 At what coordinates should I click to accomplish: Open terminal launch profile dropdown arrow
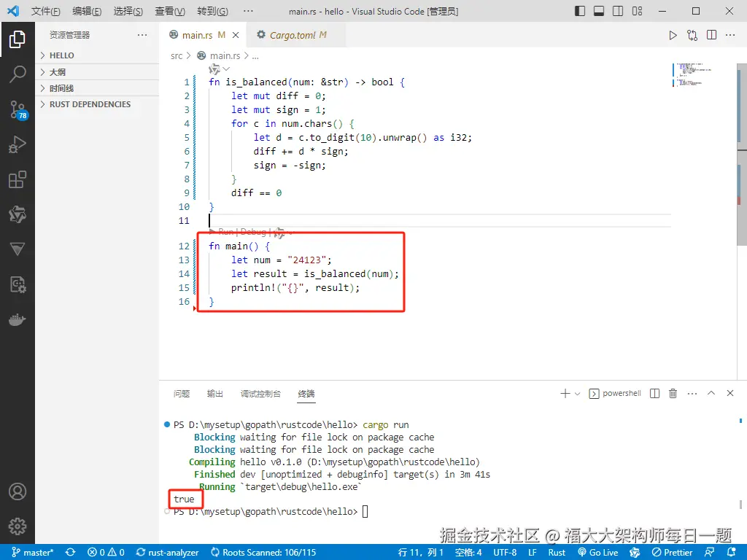[577, 394]
